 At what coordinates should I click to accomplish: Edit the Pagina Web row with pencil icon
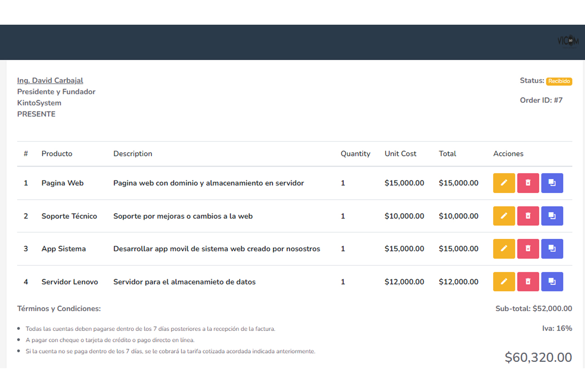(x=504, y=183)
